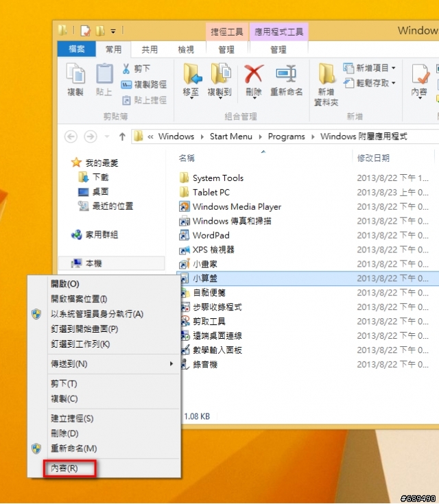This screenshot has width=439, height=504.
Task: Select the 數學輸入面板 shortcut
Action: coord(211,350)
